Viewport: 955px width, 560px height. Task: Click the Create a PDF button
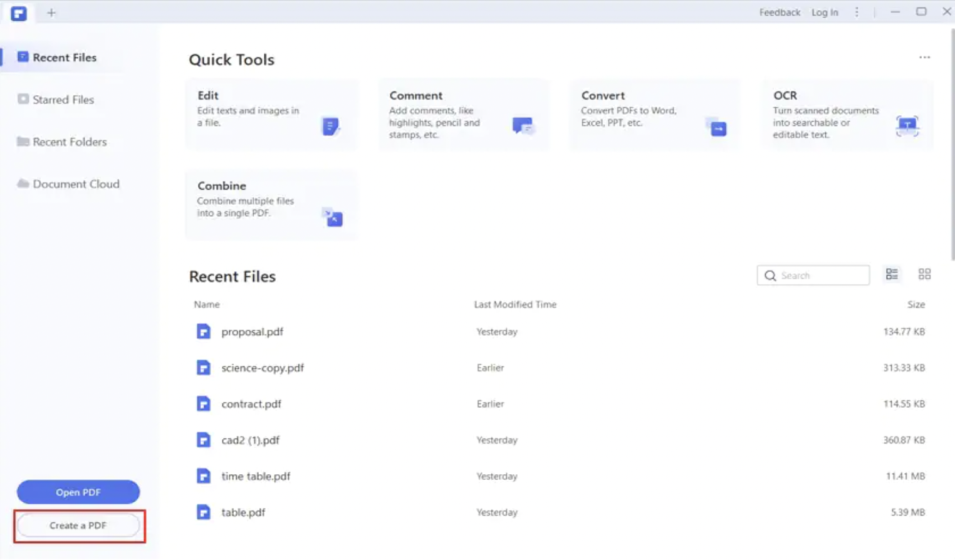[x=78, y=526]
